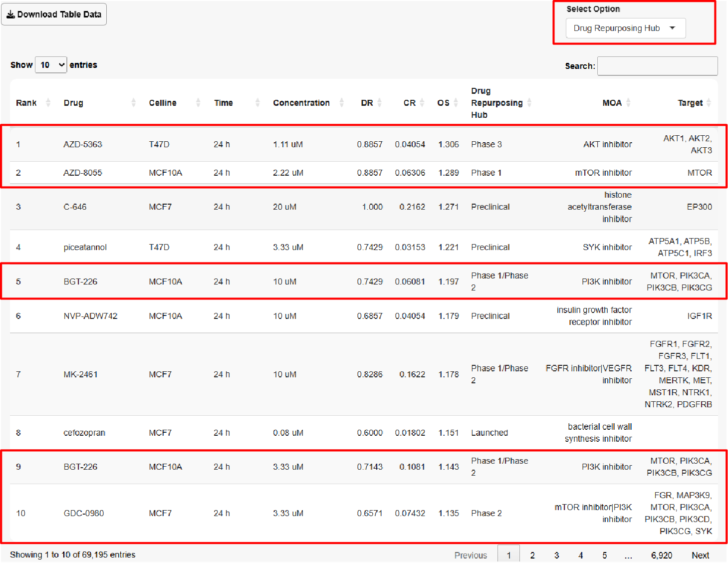Go to page 2 of results
Image resolution: width=728 pixels, height=563 pixels.
click(x=532, y=555)
